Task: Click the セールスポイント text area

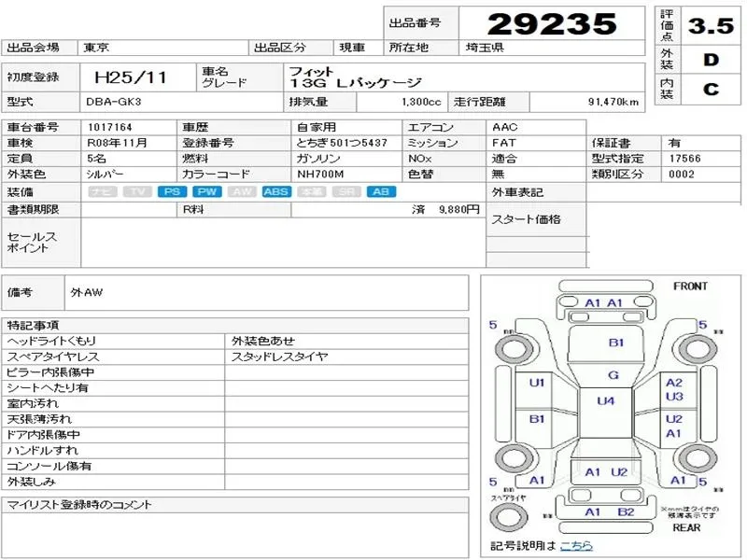Action: (x=280, y=243)
